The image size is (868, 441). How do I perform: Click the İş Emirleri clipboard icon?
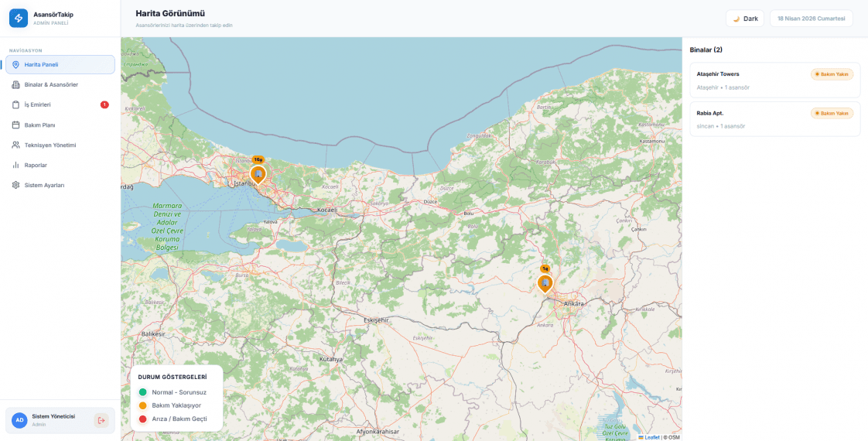[x=15, y=104]
